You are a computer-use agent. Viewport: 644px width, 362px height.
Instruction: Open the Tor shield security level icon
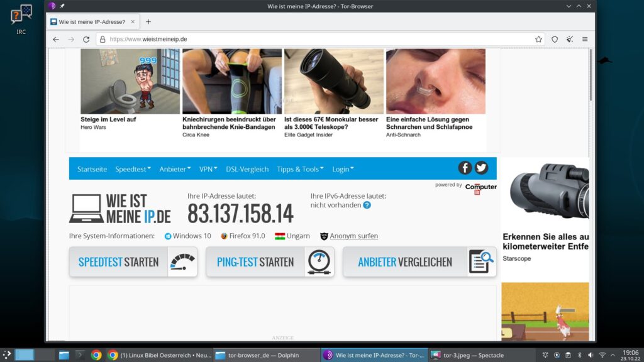[x=555, y=40]
